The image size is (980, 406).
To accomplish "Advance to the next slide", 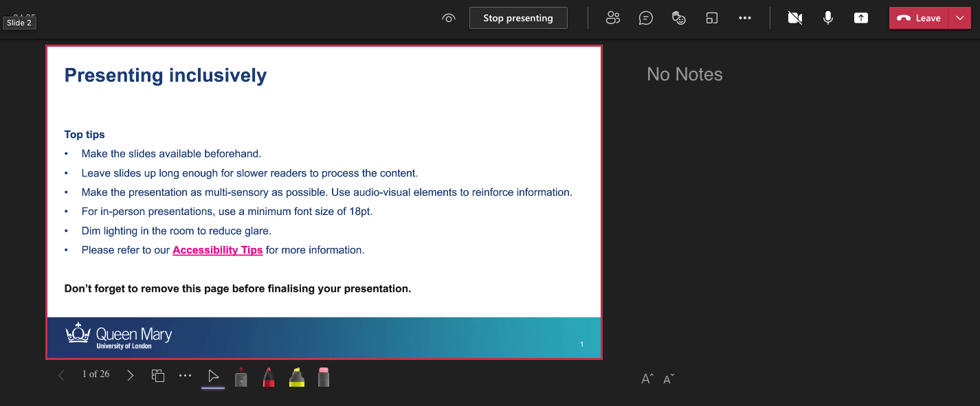I will pyautogui.click(x=130, y=375).
